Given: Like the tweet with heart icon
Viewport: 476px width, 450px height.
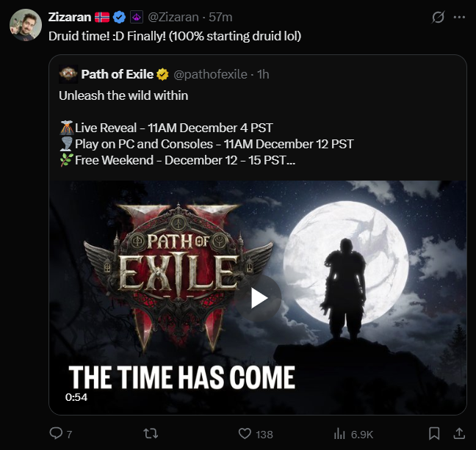Looking at the screenshot, I should pos(246,434).
